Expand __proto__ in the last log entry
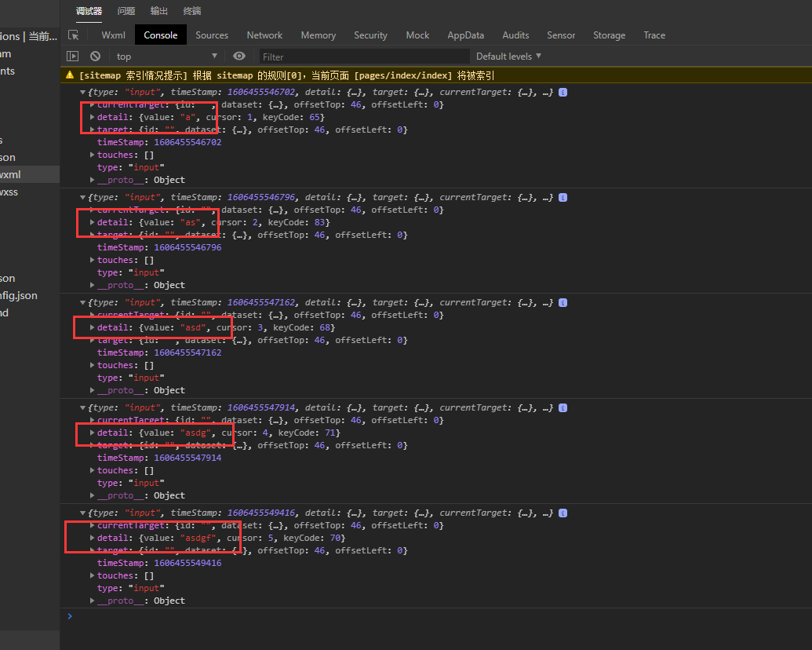The image size is (812, 650). 92,601
